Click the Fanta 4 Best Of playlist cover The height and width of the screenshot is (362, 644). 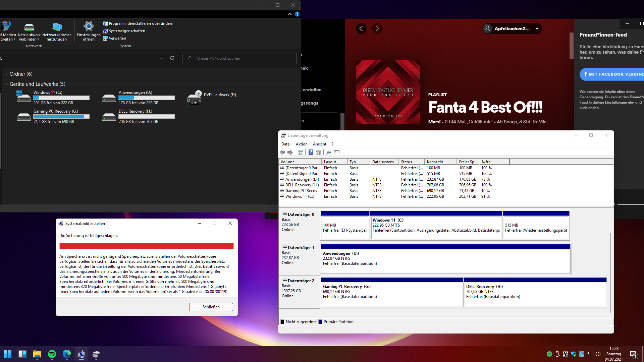click(388, 92)
